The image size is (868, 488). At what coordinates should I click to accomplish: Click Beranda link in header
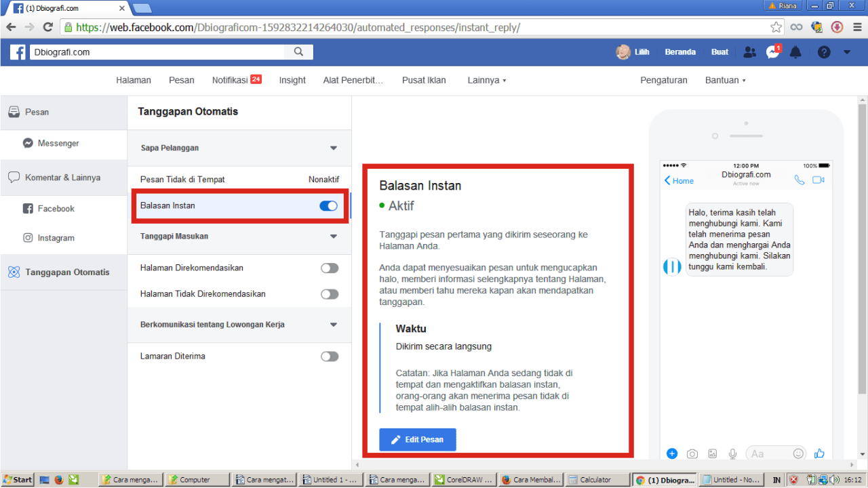[x=680, y=52]
